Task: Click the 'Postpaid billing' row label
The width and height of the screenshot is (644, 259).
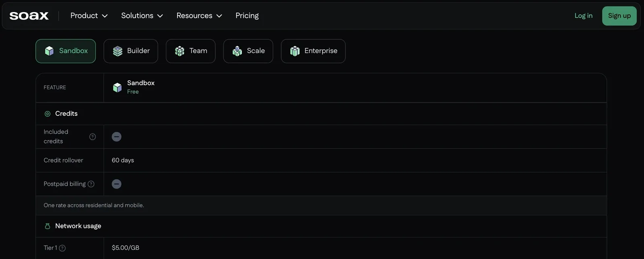Action: 64,184
